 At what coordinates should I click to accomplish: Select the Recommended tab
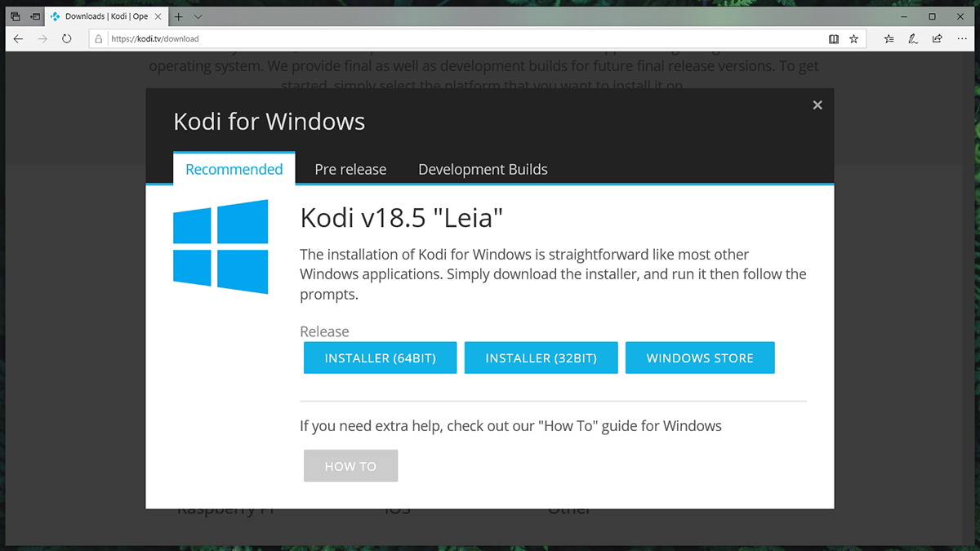[x=234, y=169]
